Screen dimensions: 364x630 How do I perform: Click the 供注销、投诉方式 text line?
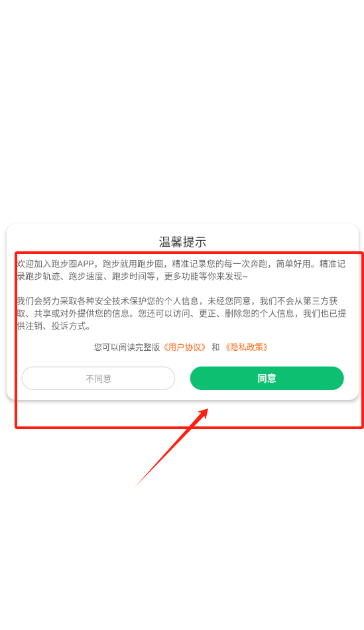(x=54, y=326)
